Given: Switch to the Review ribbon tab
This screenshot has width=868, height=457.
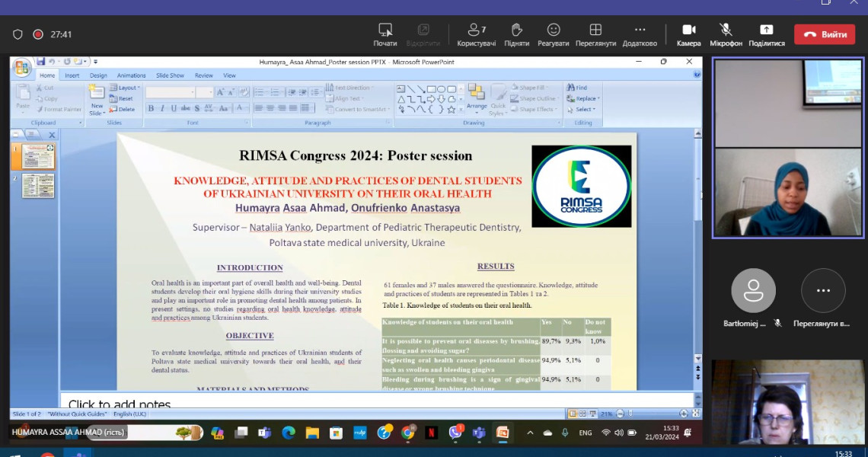Looking at the screenshot, I should 204,75.
